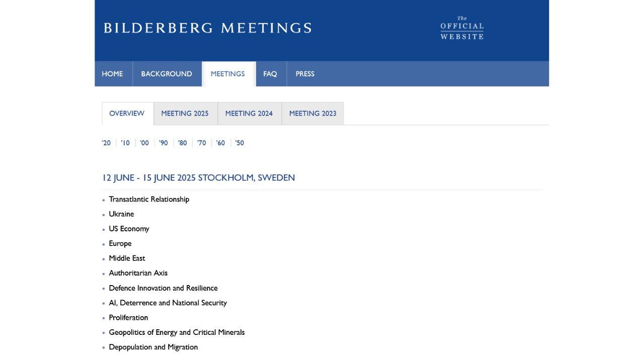The height and width of the screenshot is (362, 644).
Task: Go to the Home menu item
Action: click(113, 74)
